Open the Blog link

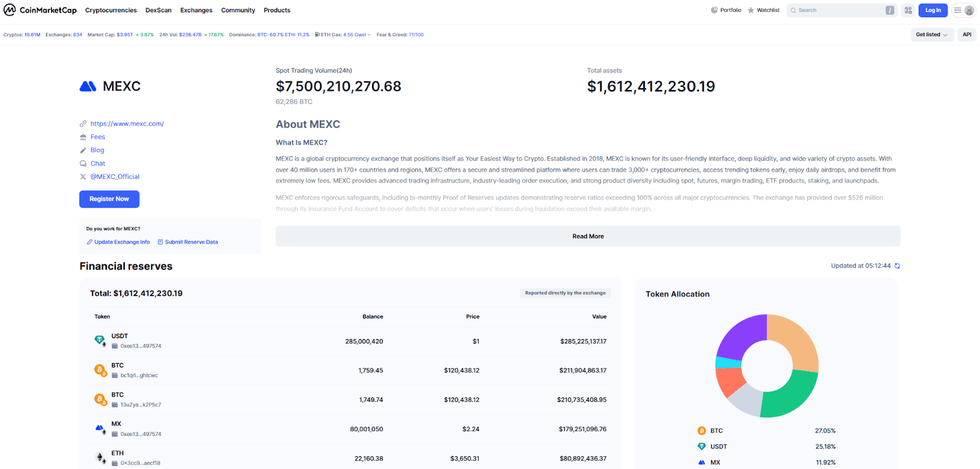97,150
